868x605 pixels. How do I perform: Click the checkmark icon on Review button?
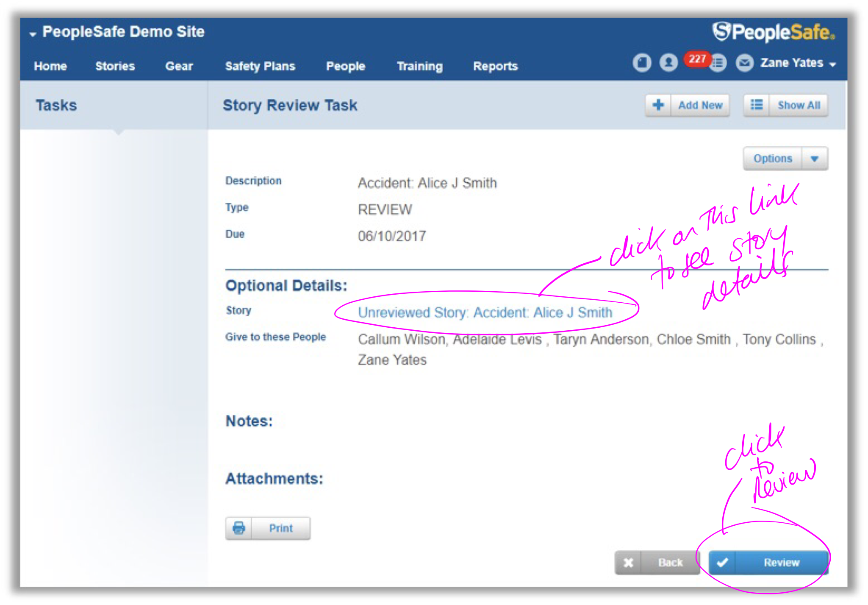(x=723, y=563)
